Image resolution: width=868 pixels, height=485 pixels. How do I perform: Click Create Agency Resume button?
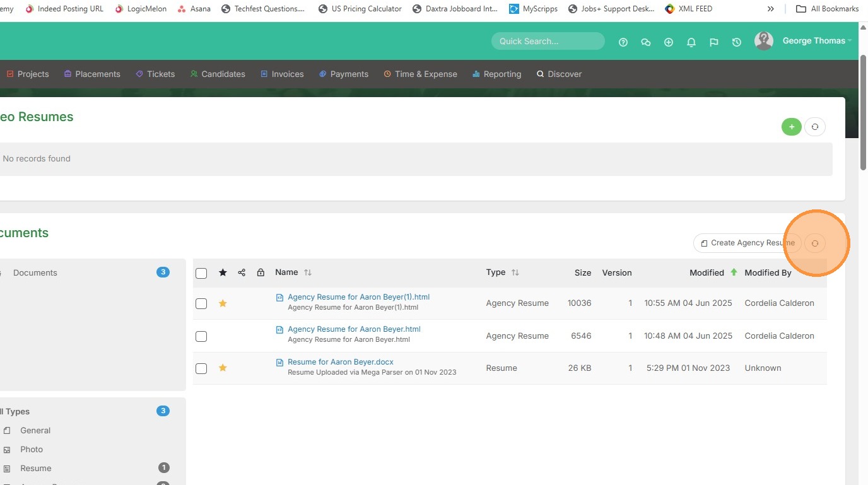(747, 243)
